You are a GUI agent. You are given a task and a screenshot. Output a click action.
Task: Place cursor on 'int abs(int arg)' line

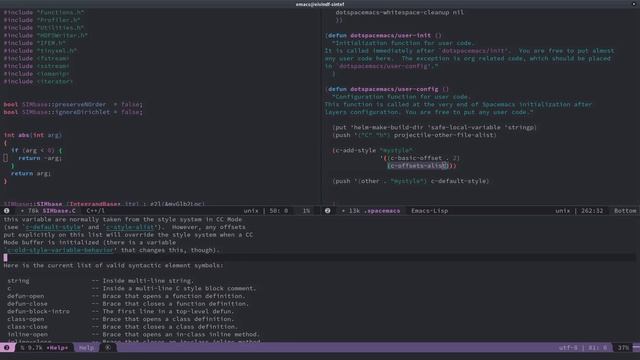tap(33, 135)
